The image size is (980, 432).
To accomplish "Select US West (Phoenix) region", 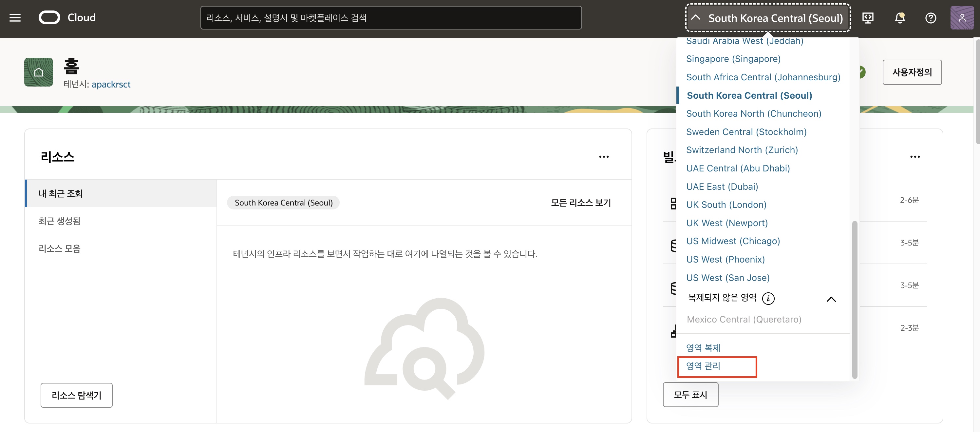I will (x=725, y=259).
